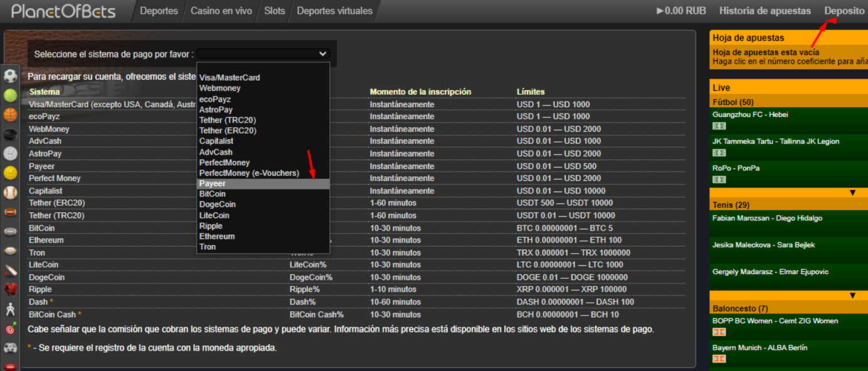868x371 pixels.
Task: Open Historia de apuestas
Action: [x=765, y=11]
